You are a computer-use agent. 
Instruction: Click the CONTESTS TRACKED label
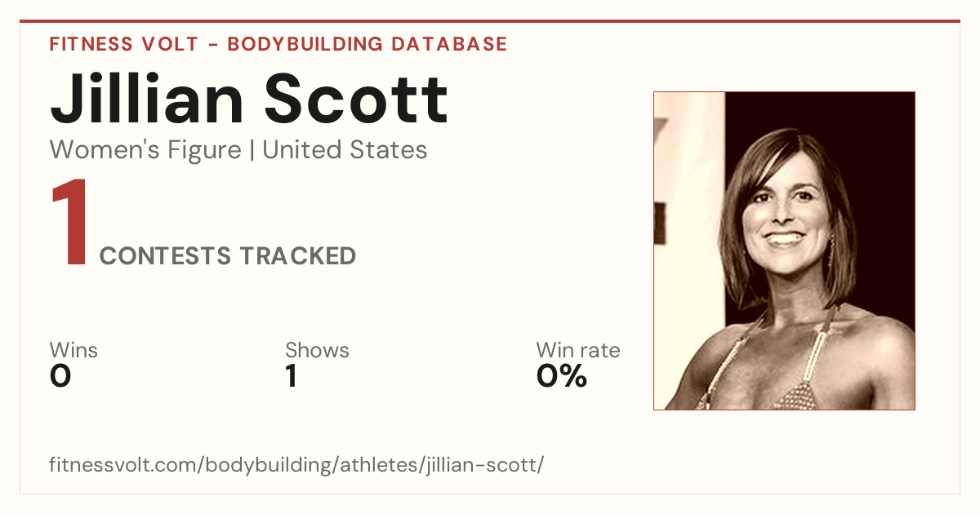coord(228,256)
